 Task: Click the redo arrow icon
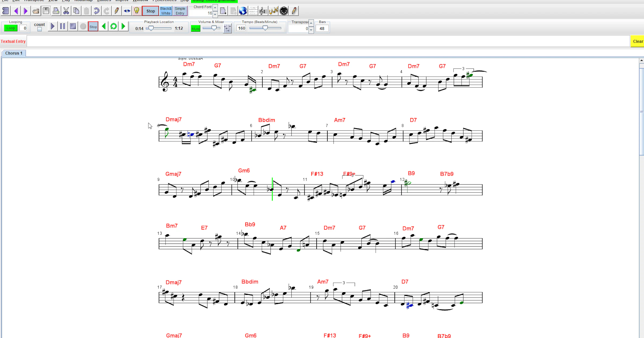(106, 11)
